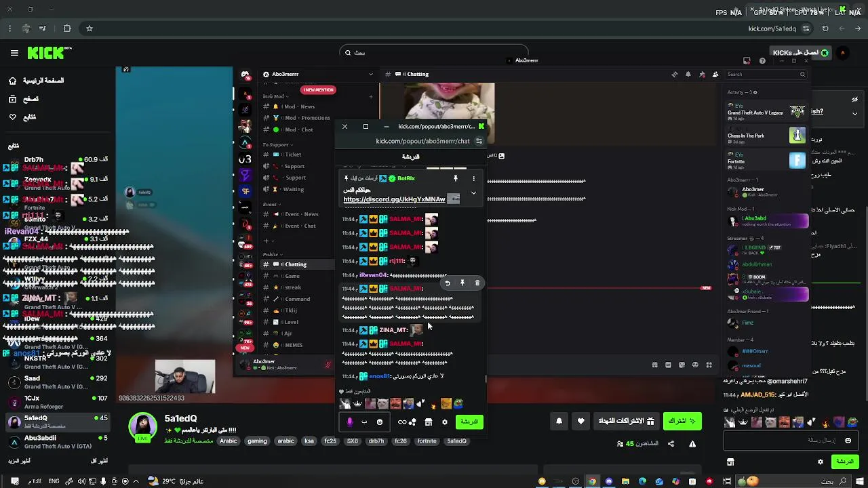
Task: Click the ksa tag under the stream
Action: pos(309,441)
